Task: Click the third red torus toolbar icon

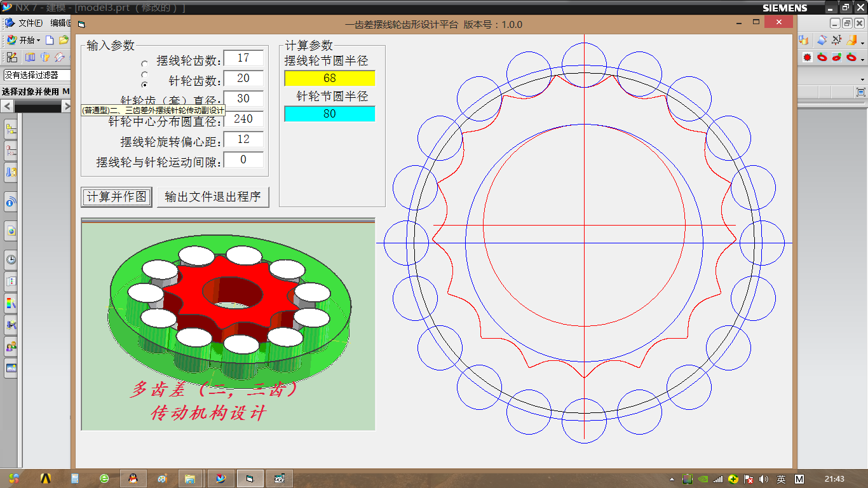Action: coord(851,57)
